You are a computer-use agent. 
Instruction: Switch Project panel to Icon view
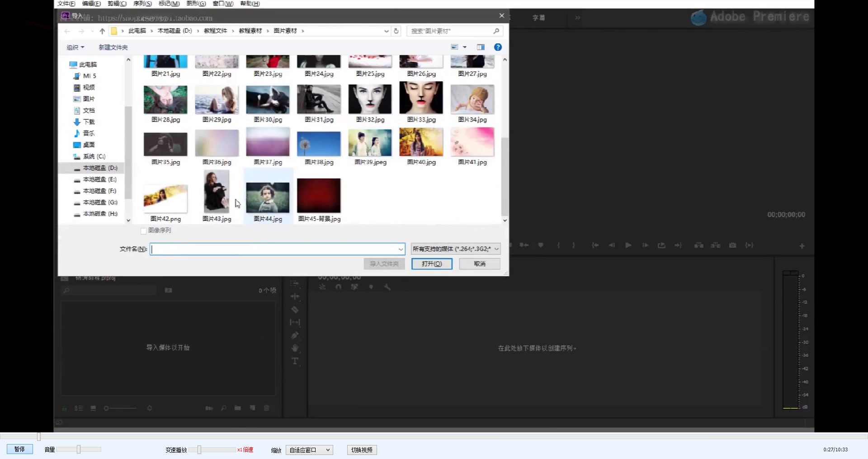point(93,408)
